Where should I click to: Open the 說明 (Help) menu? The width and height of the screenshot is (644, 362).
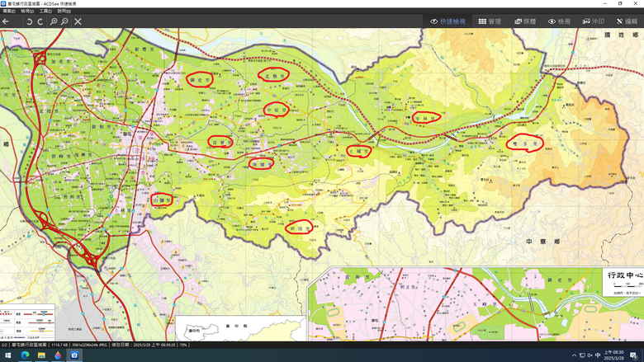point(64,11)
